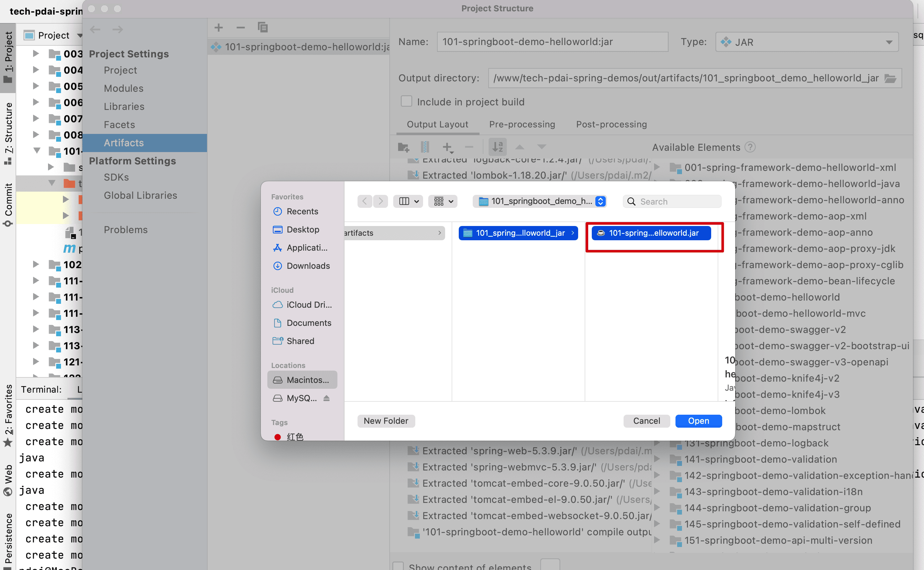
Task: Click the copy artifact icon
Action: pyautogui.click(x=262, y=28)
